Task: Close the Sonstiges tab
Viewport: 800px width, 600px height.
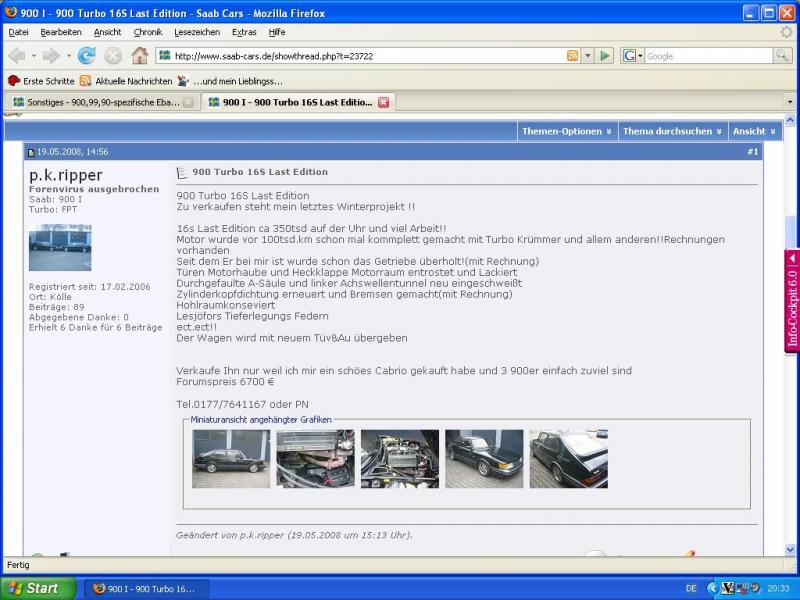Action: coord(188,103)
